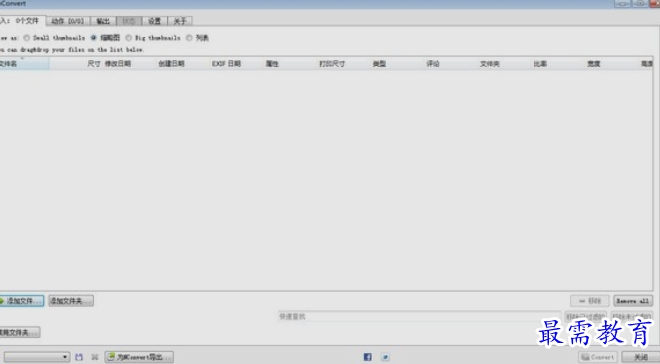
Task: Click the 关闭 close button
Action: coord(640,357)
